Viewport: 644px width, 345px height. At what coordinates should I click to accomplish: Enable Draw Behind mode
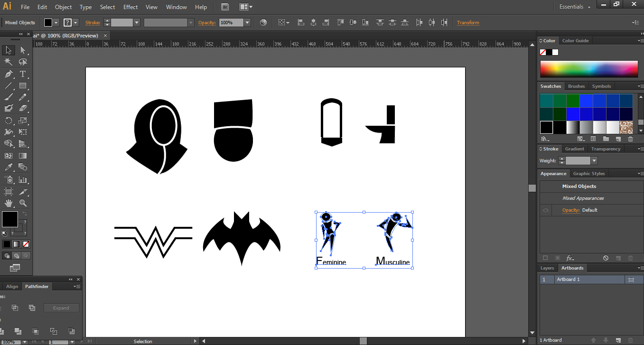coord(17,255)
